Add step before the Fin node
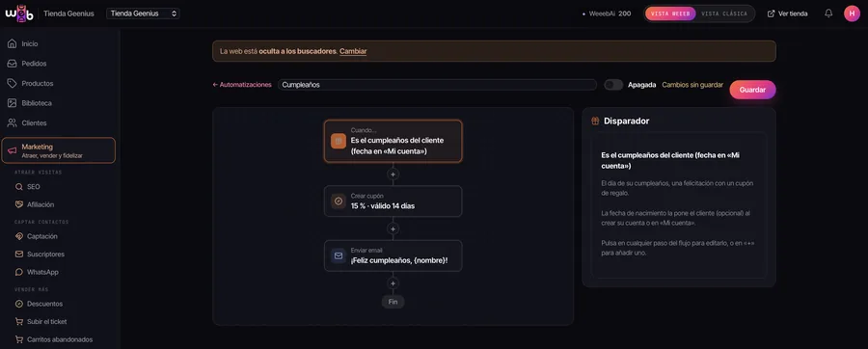Image resolution: width=868 pixels, height=349 pixels. click(393, 283)
